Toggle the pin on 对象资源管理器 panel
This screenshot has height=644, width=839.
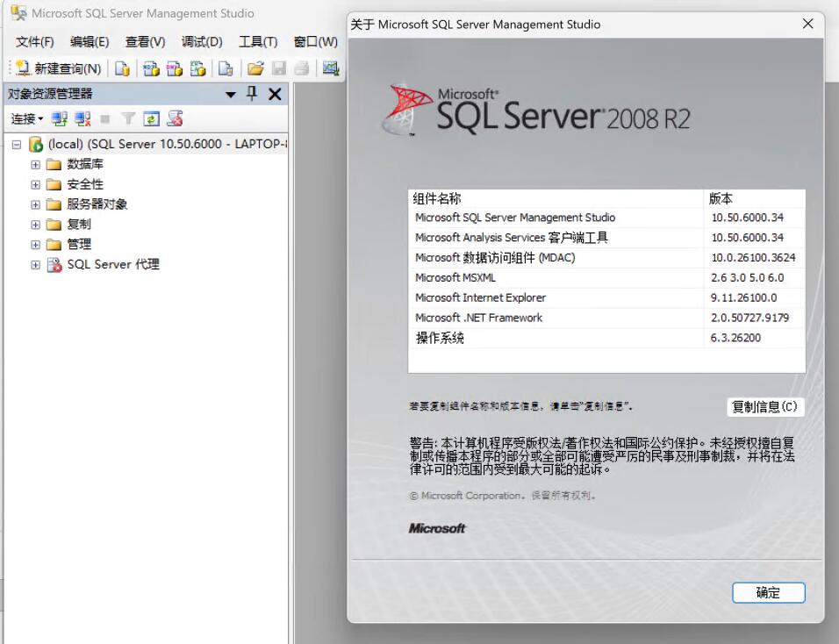pos(252,94)
